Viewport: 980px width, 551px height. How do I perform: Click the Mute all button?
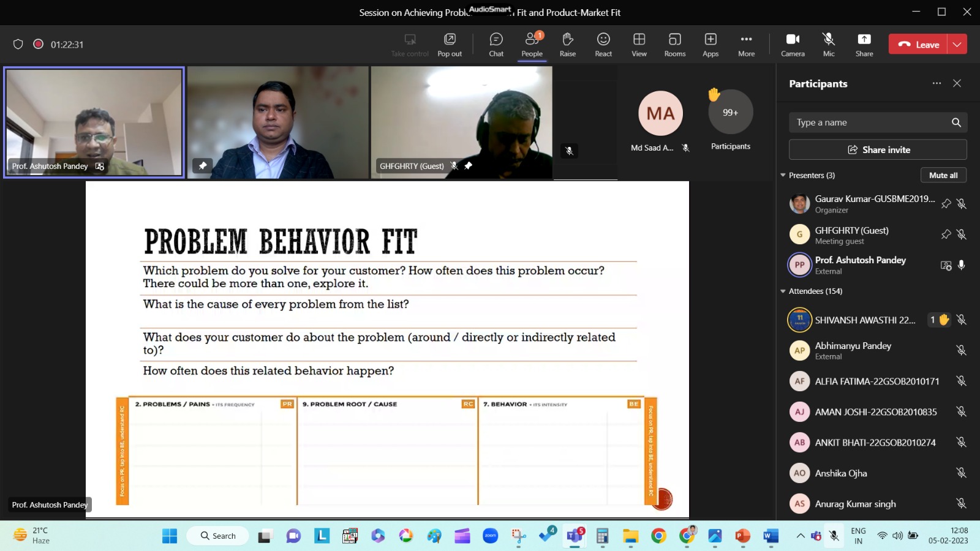943,175
